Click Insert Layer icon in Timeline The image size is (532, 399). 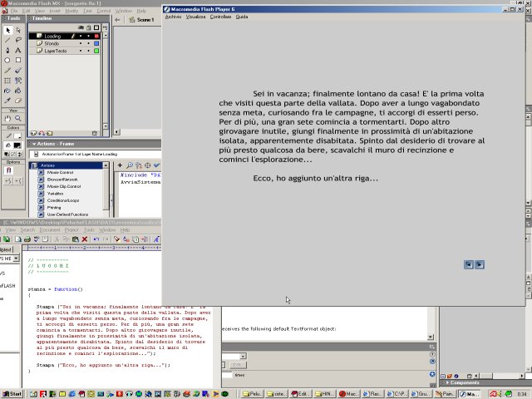(33, 133)
